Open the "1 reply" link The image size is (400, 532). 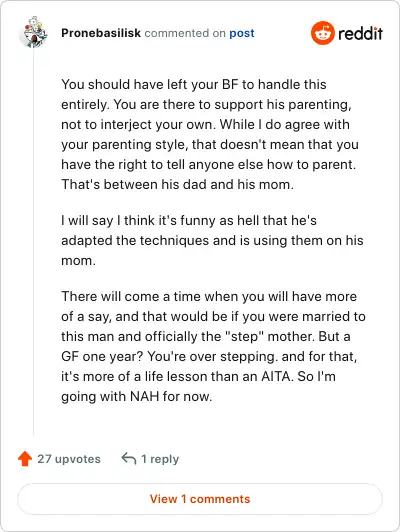tap(160, 459)
